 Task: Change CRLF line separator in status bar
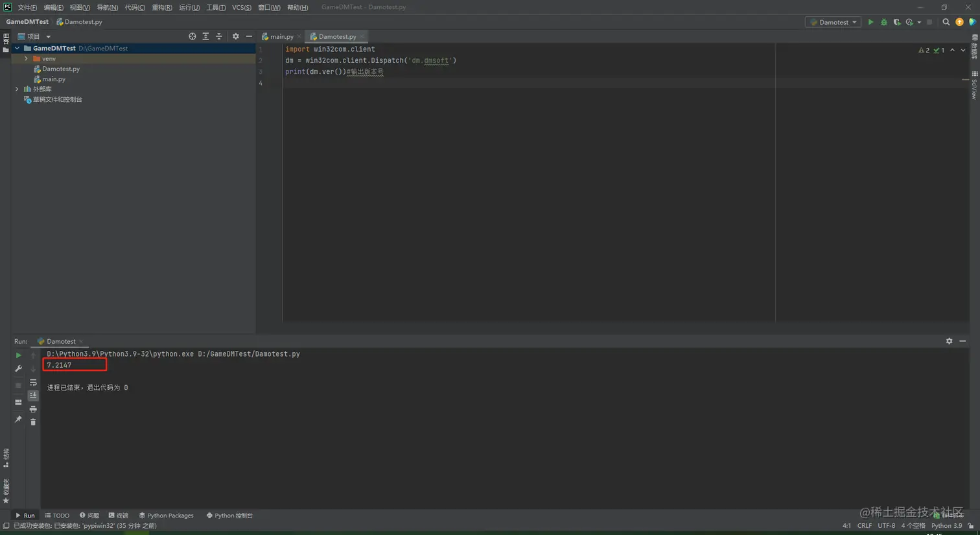pos(865,526)
